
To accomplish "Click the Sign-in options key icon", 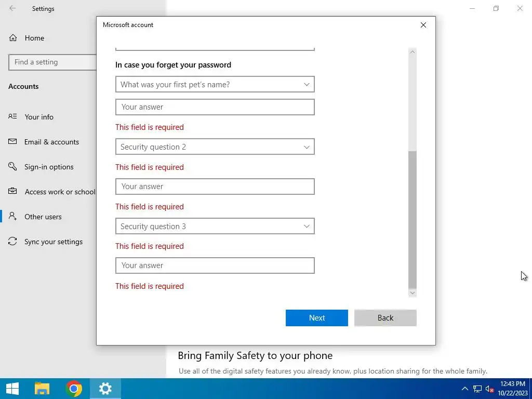I will tap(12, 166).
